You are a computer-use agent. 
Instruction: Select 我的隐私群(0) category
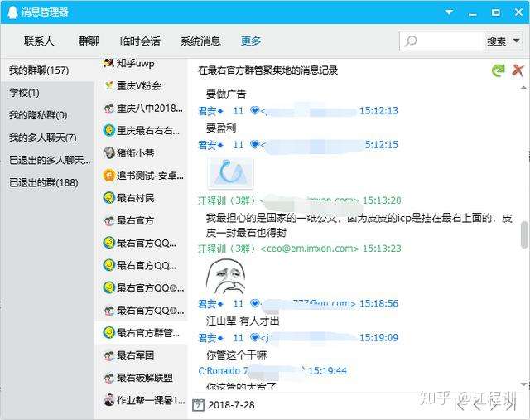[47, 115]
